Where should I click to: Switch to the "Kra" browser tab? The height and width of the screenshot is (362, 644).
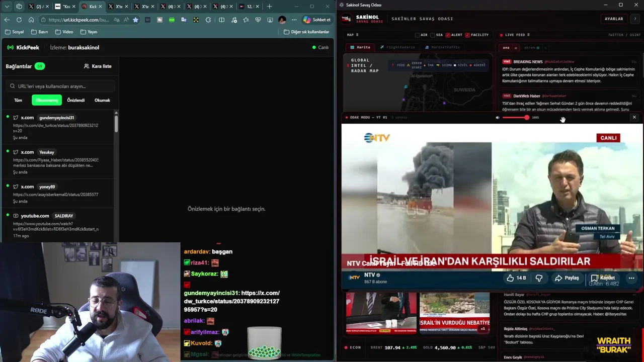click(64, 7)
